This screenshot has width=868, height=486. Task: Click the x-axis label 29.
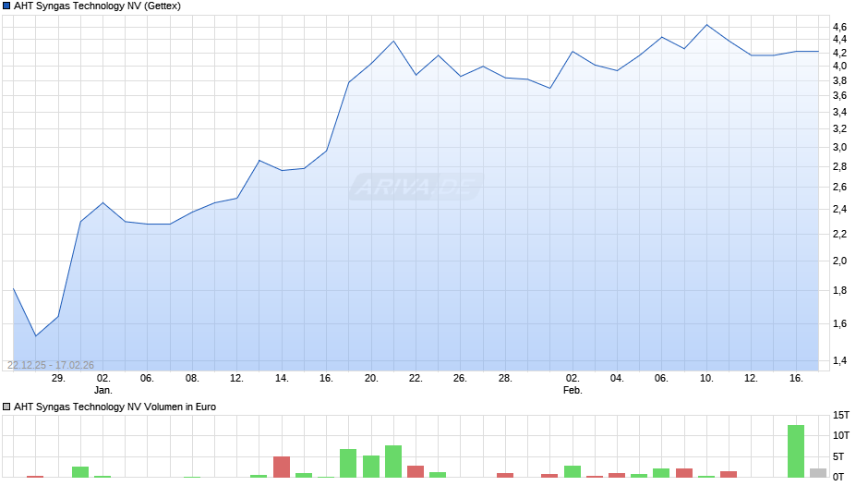pos(59,378)
